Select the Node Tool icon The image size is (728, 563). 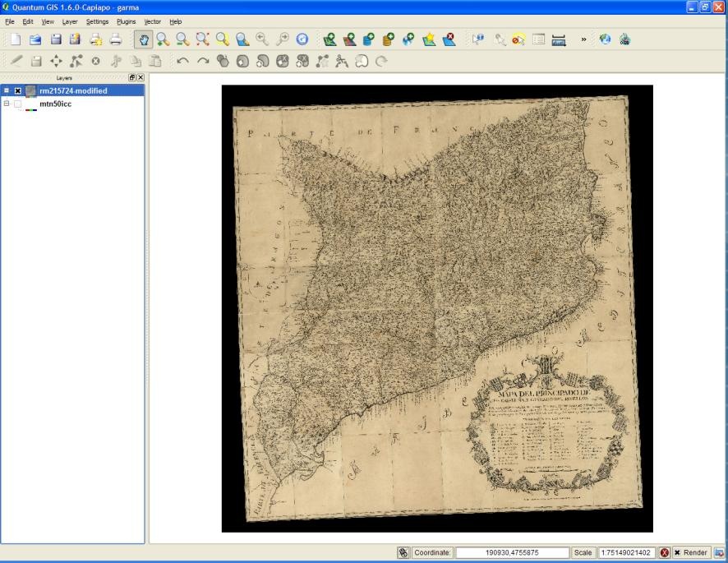pyautogui.click(x=76, y=61)
